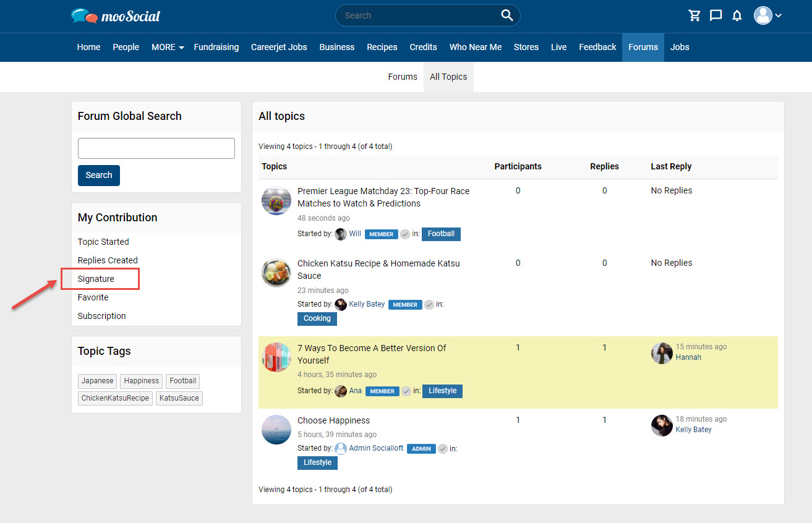Select the Japanese topic tag

pyautogui.click(x=98, y=381)
